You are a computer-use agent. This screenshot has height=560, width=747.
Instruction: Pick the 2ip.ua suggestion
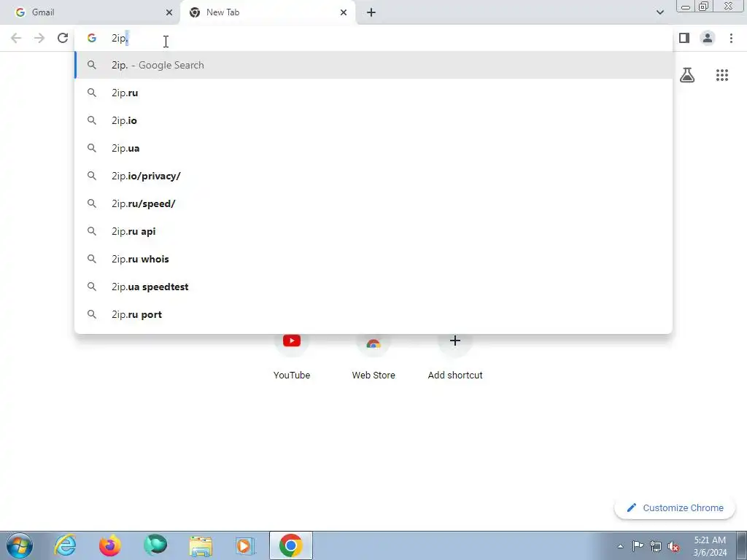pos(373,148)
